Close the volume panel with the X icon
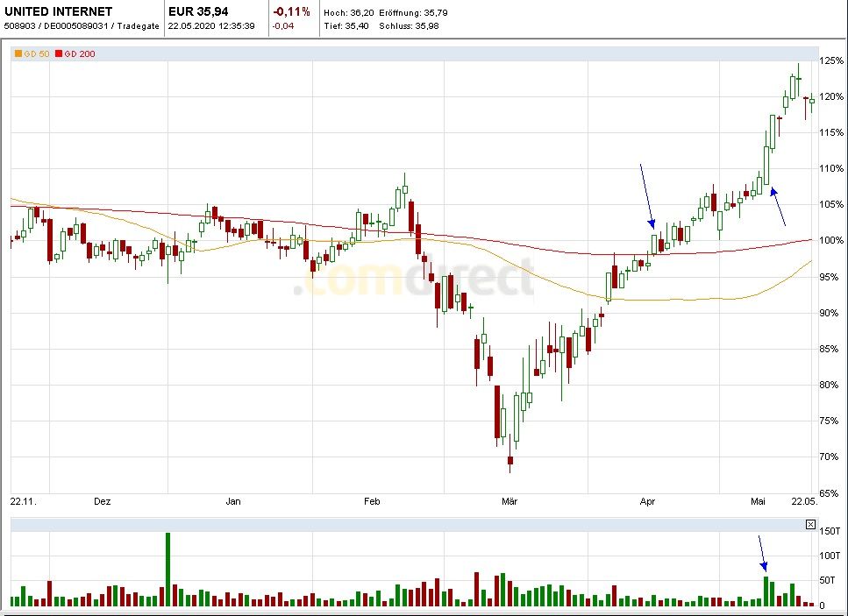The height and width of the screenshot is (616, 848). coord(810,524)
